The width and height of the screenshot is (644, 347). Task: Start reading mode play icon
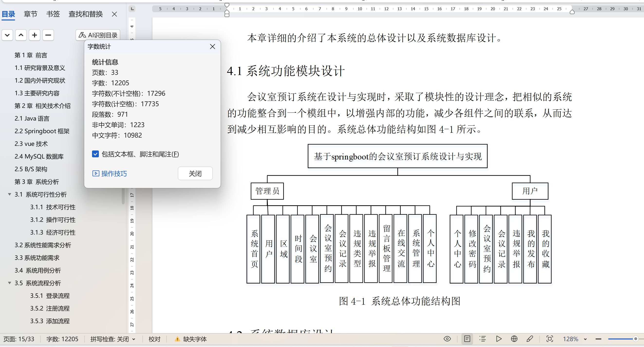tap(498, 339)
